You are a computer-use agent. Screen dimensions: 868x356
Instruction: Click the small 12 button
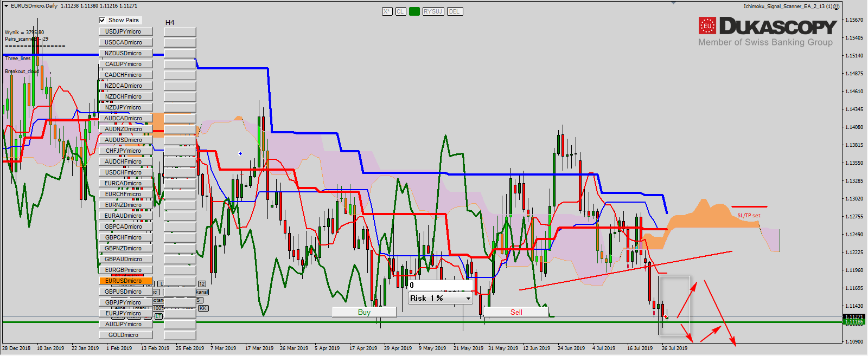click(202, 284)
